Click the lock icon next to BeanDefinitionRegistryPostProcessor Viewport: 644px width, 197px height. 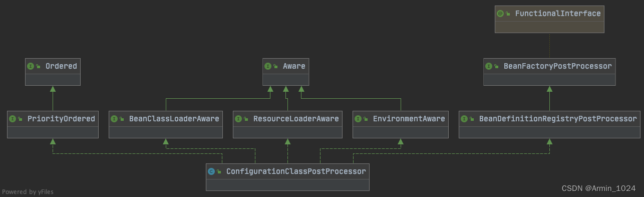point(472,119)
